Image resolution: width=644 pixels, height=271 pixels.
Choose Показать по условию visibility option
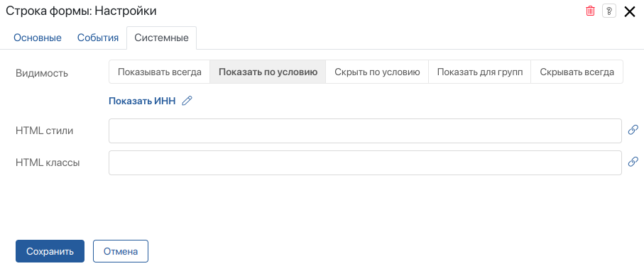point(268,72)
